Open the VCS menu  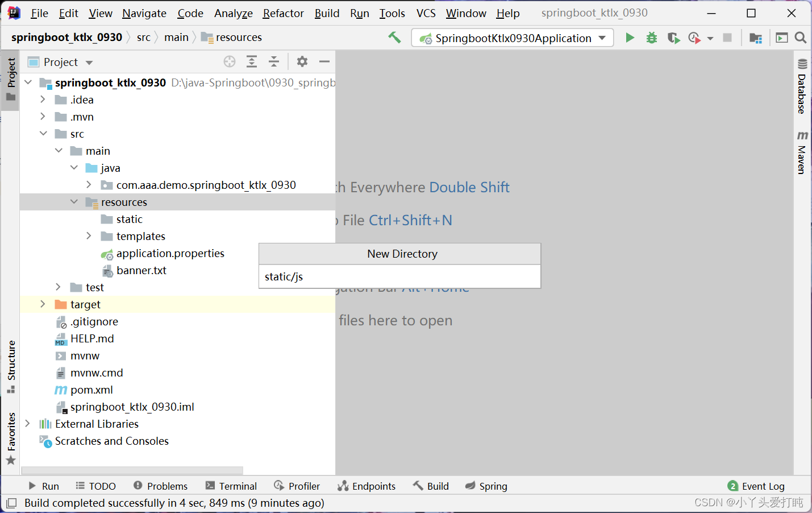point(426,13)
